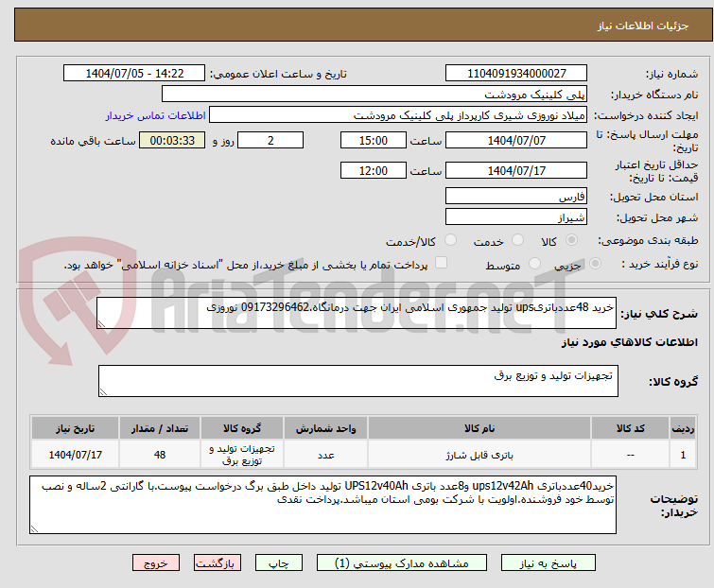
Task: Select the جزیی purchase type radio
Action: 595,264
